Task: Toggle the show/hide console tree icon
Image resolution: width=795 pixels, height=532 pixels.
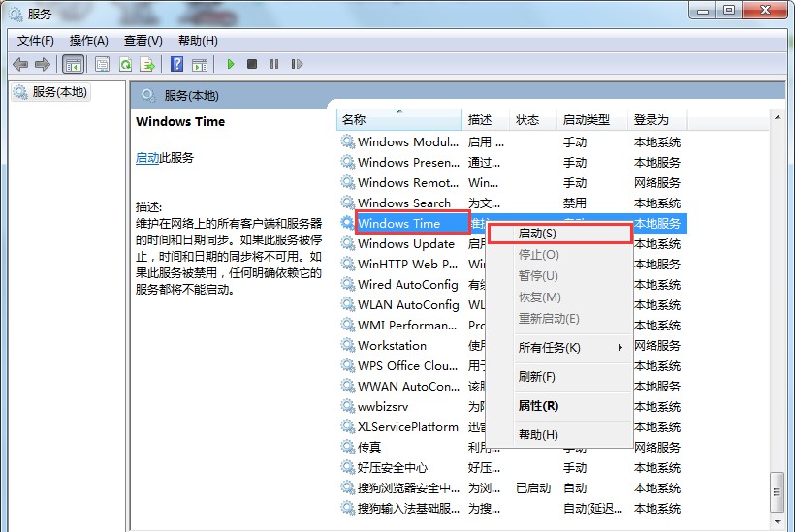Action: pos(73,65)
